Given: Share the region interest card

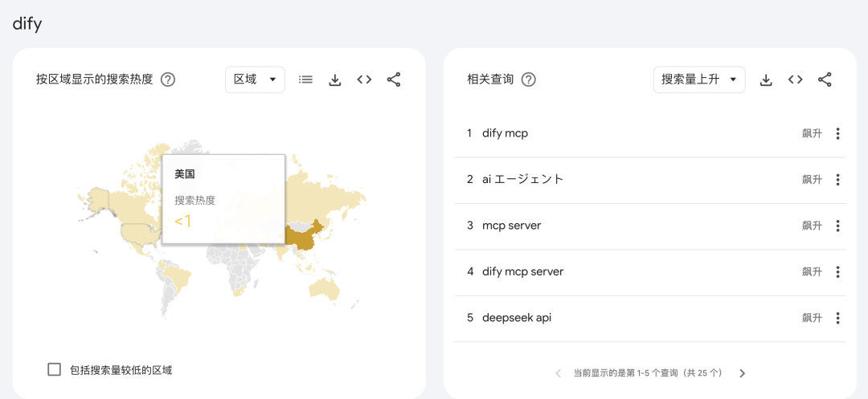Looking at the screenshot, I should coord(394,79).
